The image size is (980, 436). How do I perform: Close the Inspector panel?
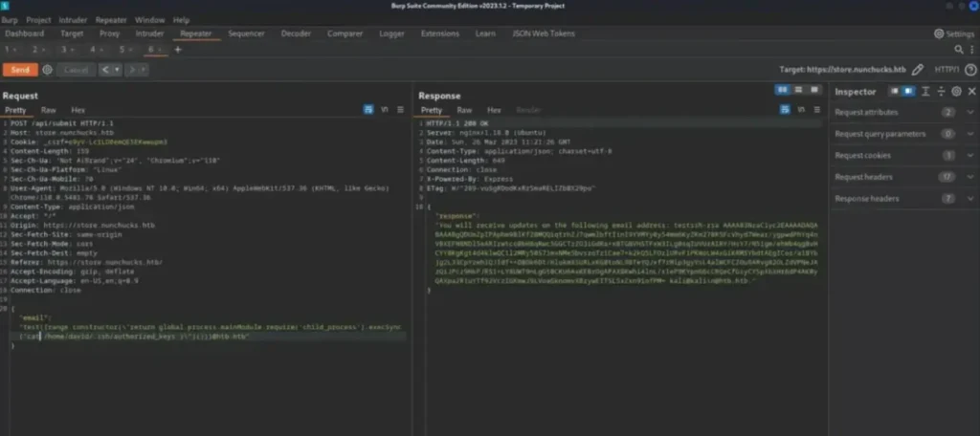969,92
